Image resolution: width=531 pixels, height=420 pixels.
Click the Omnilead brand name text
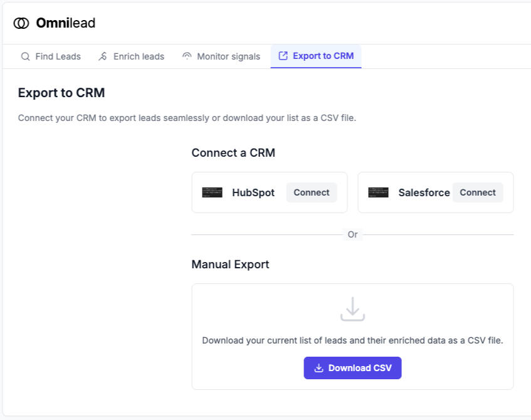coord(65,23)
